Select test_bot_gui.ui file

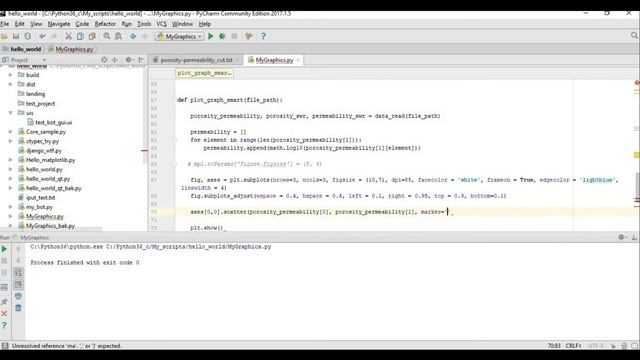click(53, 122)
